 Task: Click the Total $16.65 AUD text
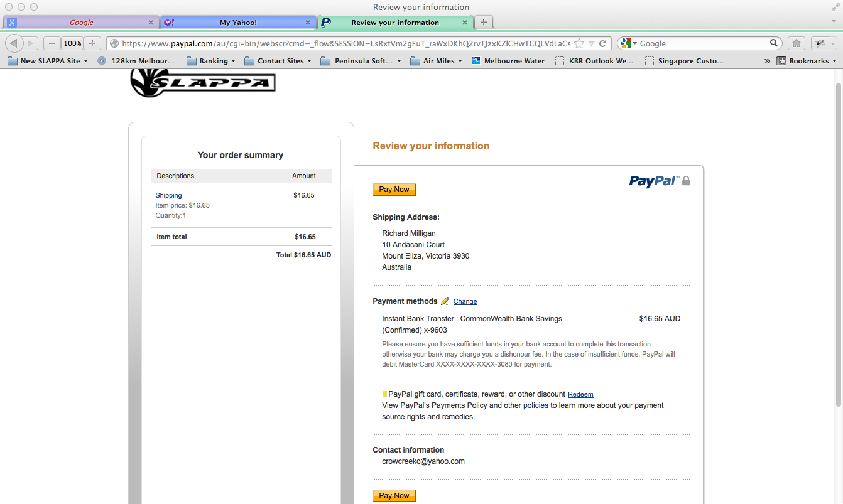click(303, 255)
